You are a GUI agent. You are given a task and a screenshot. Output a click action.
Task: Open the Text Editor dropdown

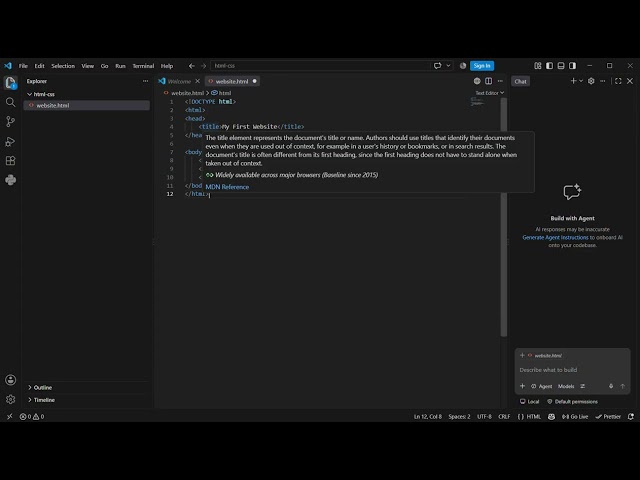pyautogui.click(x=489, y=93)
